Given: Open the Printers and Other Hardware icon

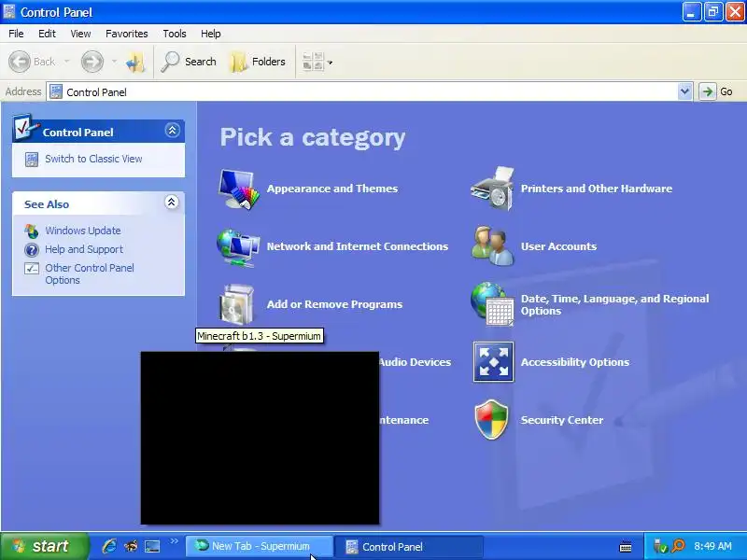Looking at the screenshot, I should (x=492, y=189).
